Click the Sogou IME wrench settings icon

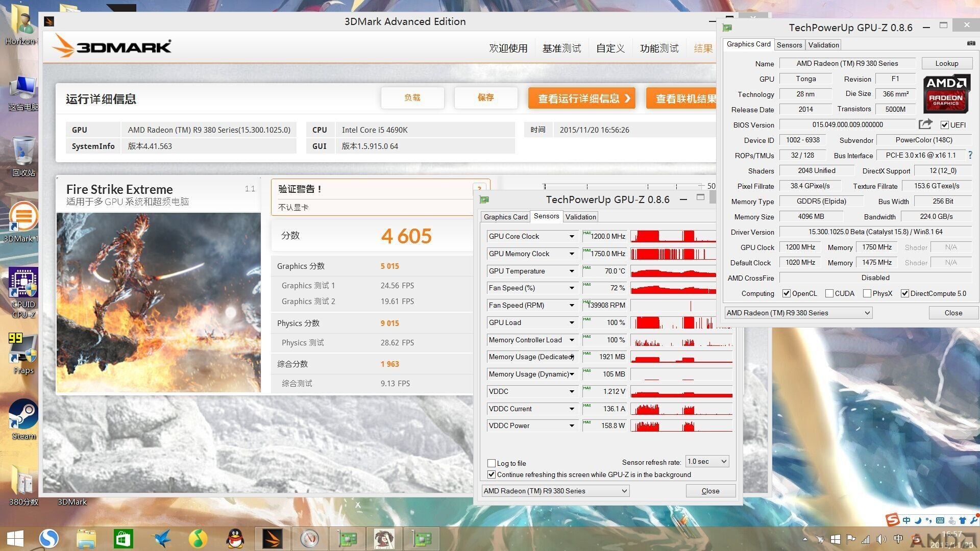[973, 520]
